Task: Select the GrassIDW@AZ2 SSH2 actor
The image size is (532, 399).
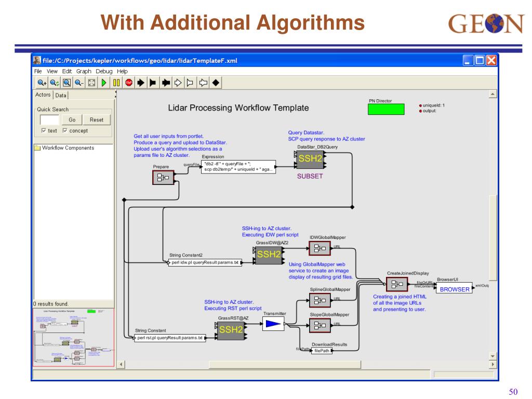Action: [269, 255]
